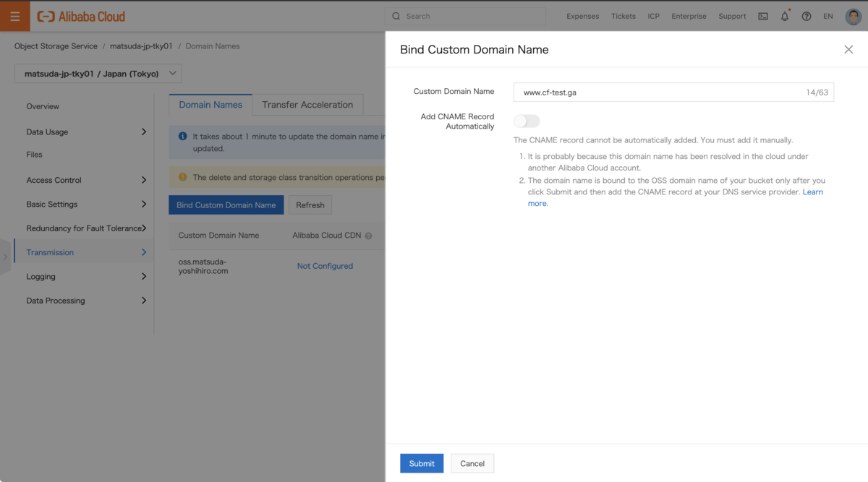The width and height of the screenshot is (868, 482).
Task: Click the Alibaba Cloud CDN help icon
Action: click(368, 236)
